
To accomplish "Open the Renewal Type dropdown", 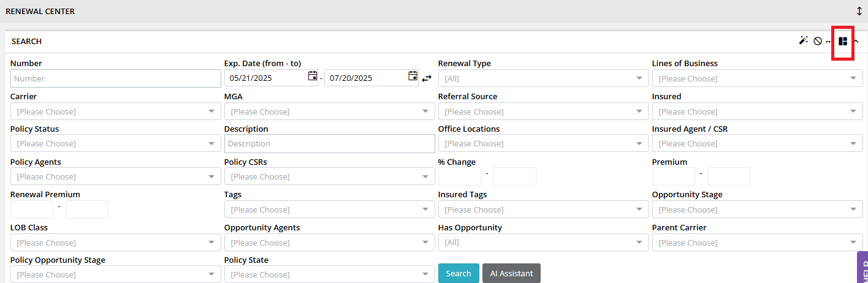I will 543,78.
